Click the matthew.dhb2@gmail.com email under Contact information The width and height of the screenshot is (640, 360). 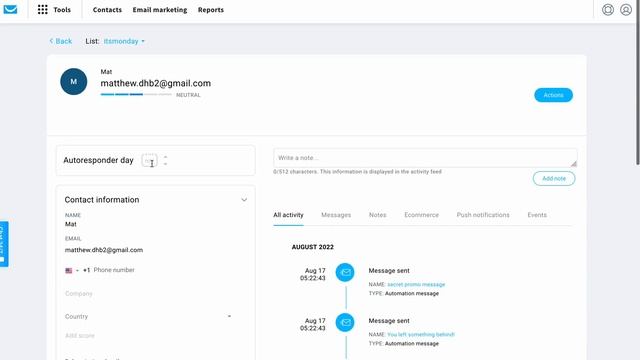coord(104,250)
